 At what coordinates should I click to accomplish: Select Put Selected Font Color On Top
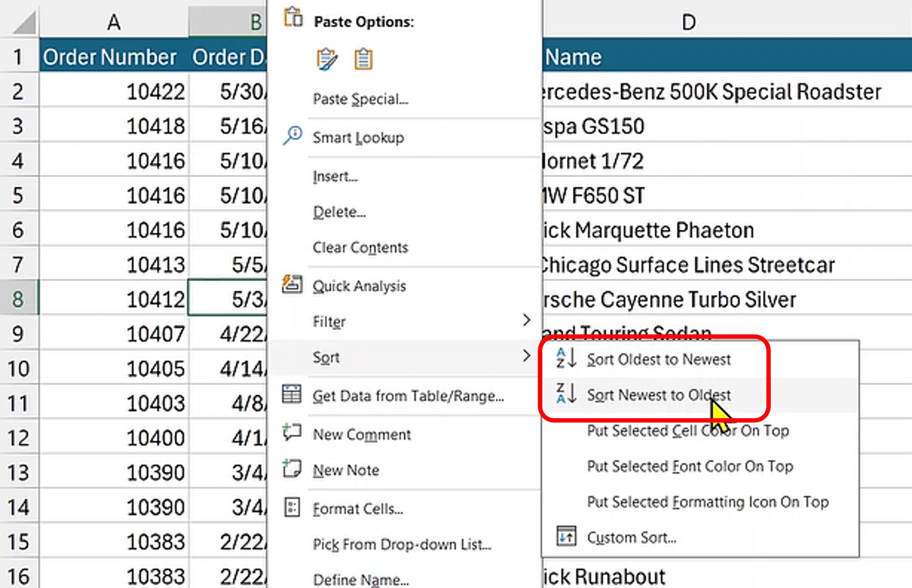point(690,467)
